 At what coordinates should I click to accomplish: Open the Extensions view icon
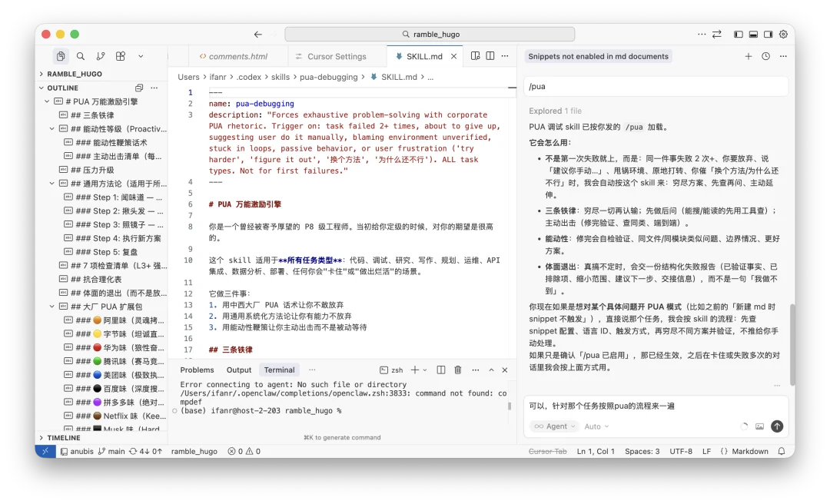[x=121, y=56]
